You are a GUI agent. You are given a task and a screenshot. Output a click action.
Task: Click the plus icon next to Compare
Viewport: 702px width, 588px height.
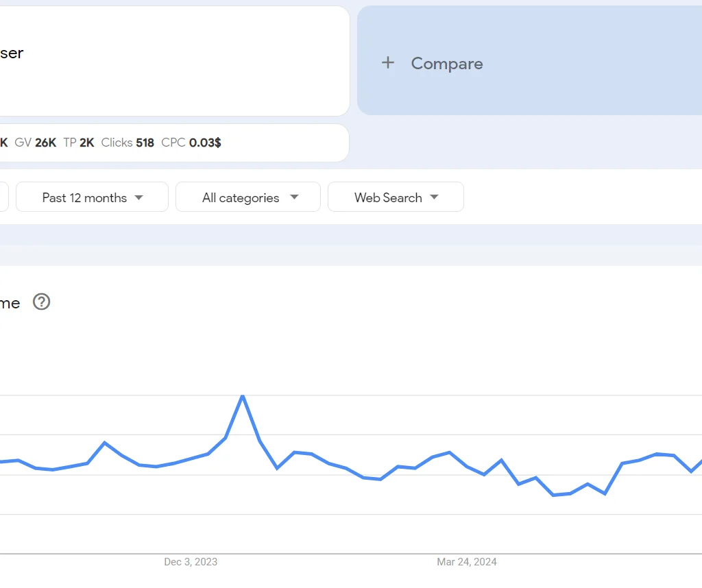[388, 62]
